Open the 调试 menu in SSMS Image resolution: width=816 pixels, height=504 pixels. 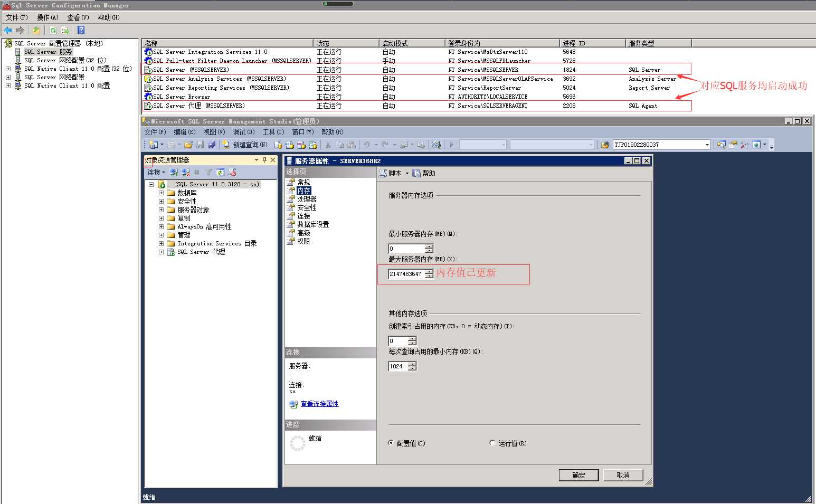pyautogui.click(x=244, y=132)
